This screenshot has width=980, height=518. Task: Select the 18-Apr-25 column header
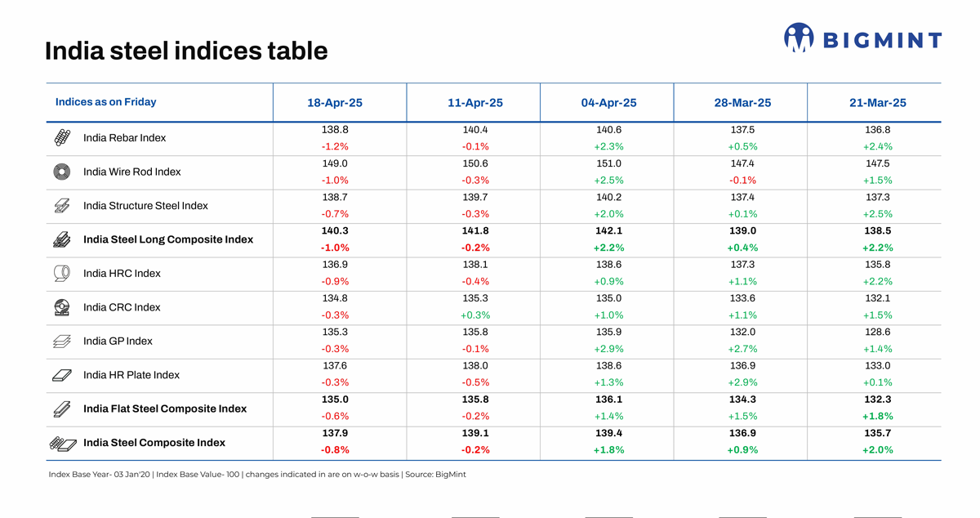coord(335,103)
